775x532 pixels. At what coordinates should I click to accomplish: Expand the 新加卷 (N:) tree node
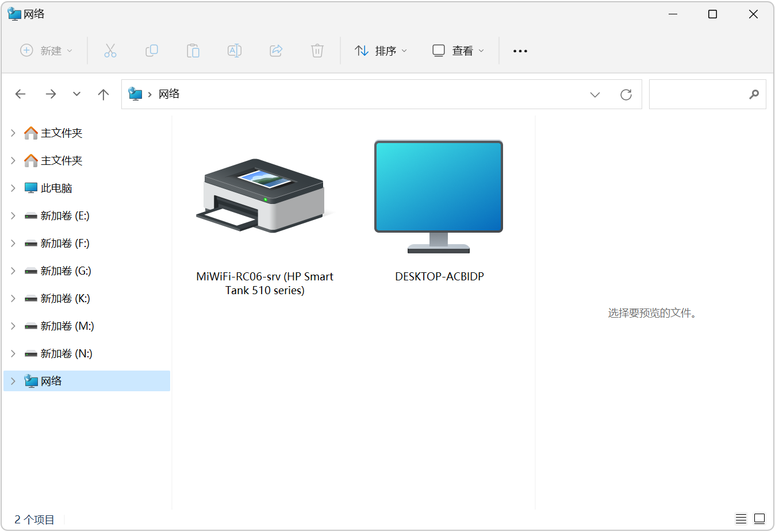tap(13, 353)
